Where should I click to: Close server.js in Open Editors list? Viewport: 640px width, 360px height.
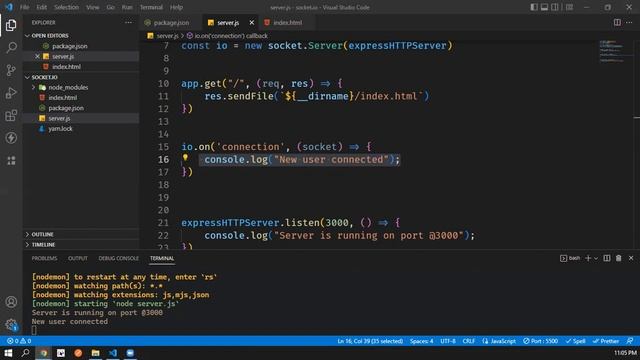[37, 56]
